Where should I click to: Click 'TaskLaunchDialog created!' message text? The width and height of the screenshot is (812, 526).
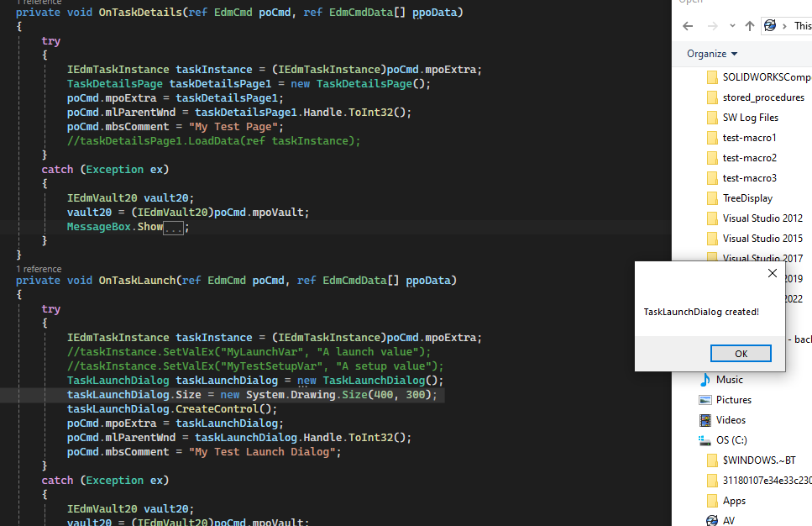(701, 312)
